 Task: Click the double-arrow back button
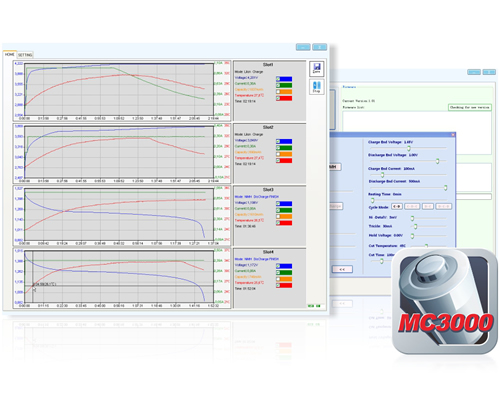[x=342, y=269]
